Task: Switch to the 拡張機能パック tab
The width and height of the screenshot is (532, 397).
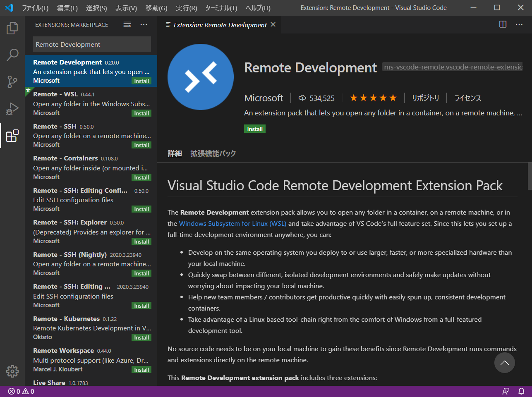Action: [213, 153]
